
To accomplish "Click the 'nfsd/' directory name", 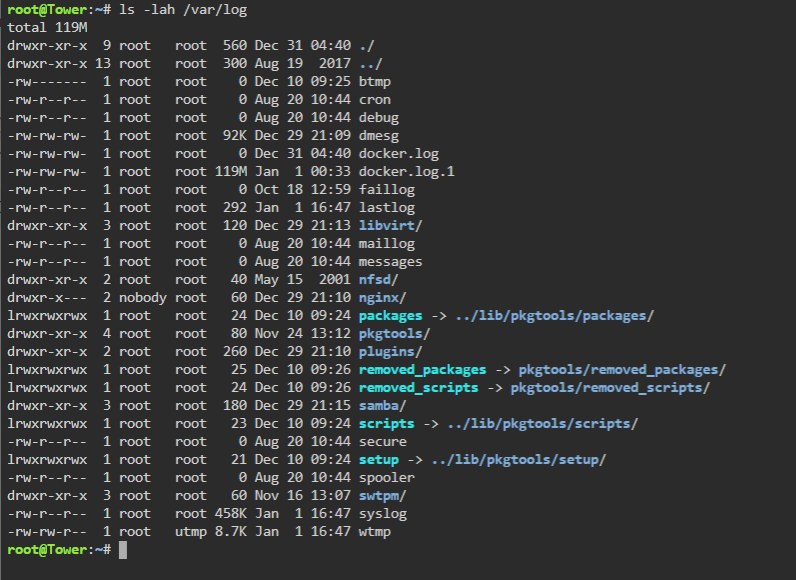I will [378, 280].
